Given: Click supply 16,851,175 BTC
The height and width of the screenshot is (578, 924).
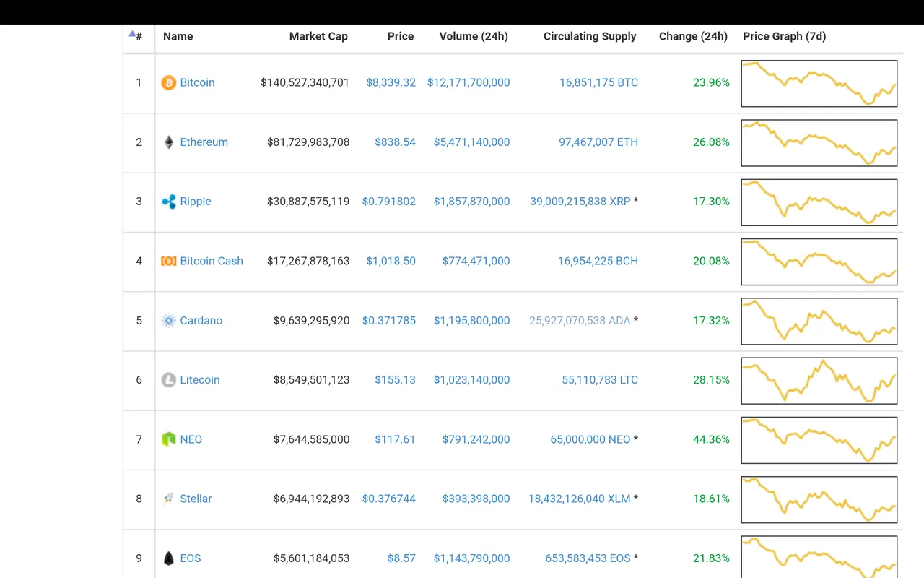Looking at the screenshot, I should click(x=598, y=83).
